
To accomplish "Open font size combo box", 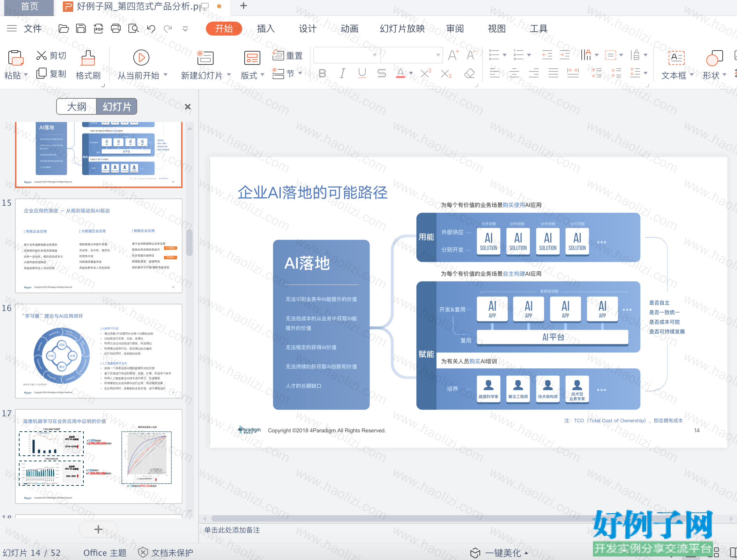I will pyautogui.click(x=411, y=55).
